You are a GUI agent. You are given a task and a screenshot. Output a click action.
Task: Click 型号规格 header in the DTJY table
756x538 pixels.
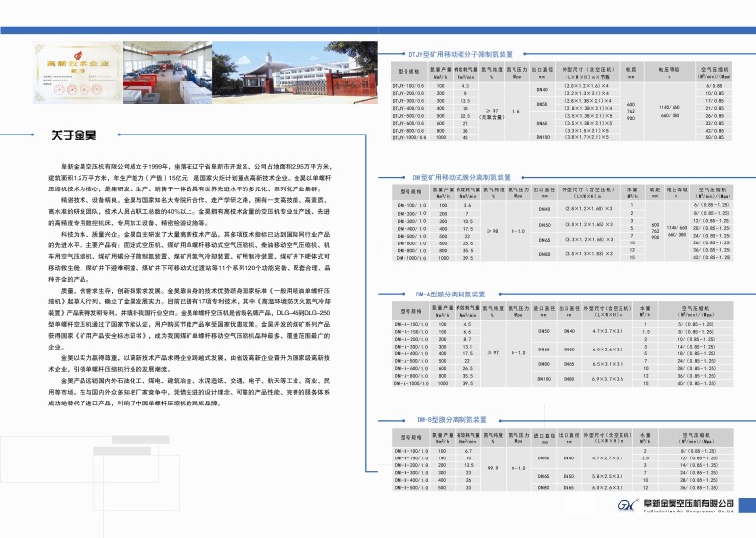(x=408, y=72)
